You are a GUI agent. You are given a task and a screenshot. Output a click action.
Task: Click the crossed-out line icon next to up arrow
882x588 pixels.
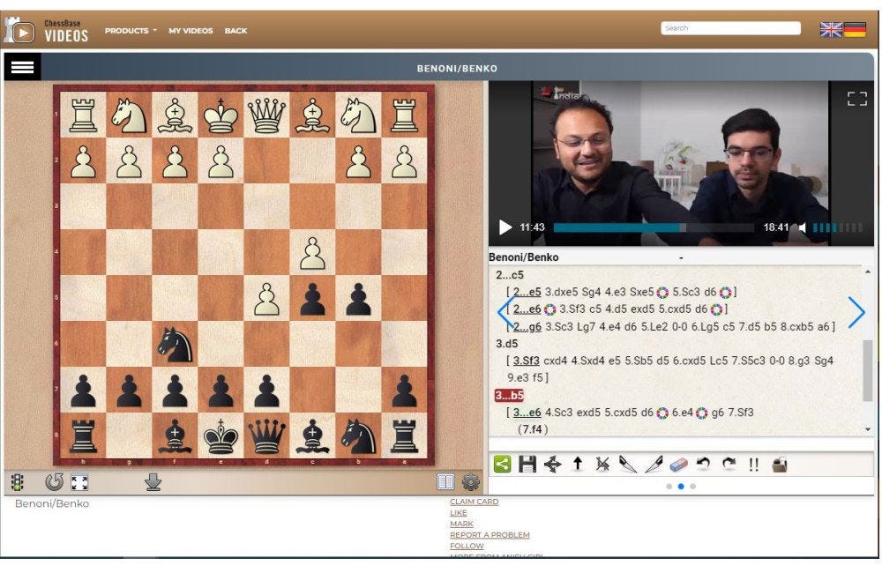pos(602,465)
